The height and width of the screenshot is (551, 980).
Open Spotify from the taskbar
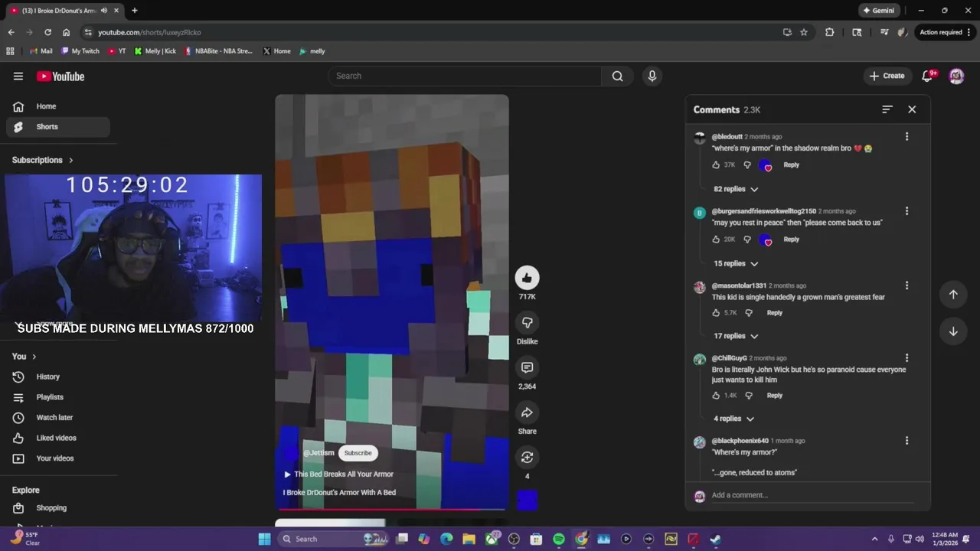pos(559,539)
